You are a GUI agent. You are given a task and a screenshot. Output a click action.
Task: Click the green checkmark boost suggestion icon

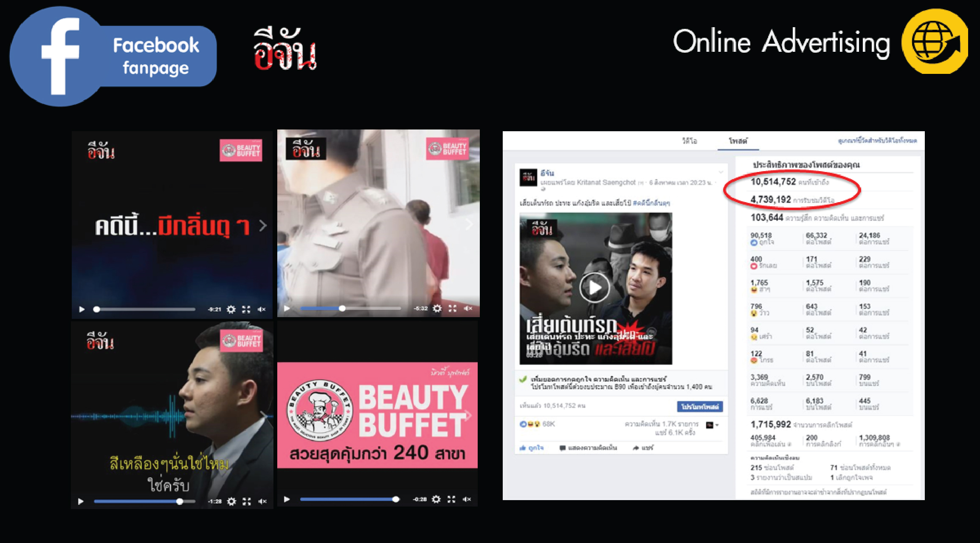523,380
